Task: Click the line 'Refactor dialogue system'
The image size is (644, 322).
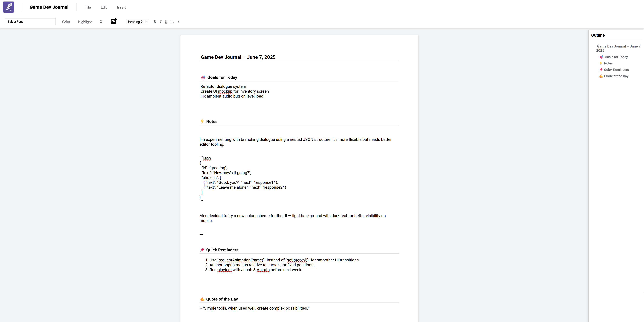Action: (223, 86)
